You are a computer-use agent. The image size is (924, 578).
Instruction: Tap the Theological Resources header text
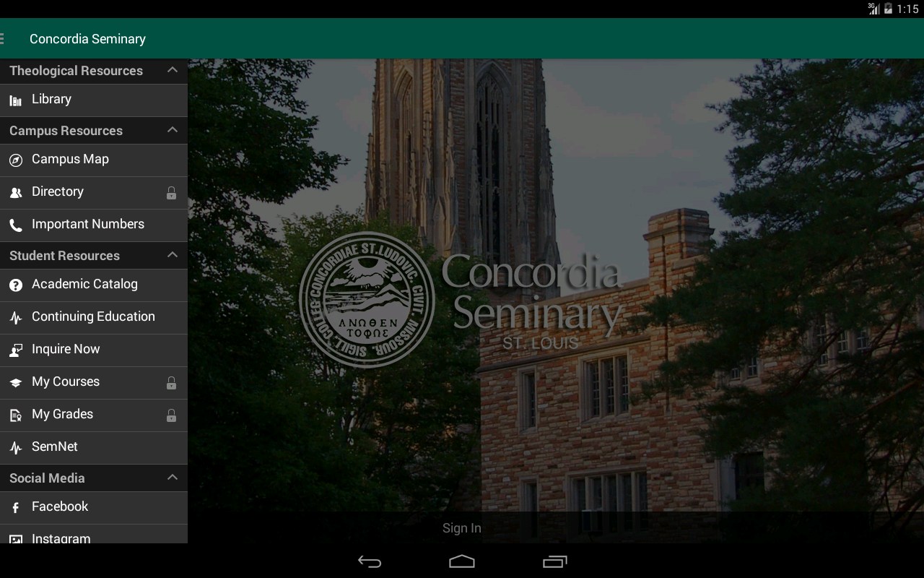(x=76, y=71)
